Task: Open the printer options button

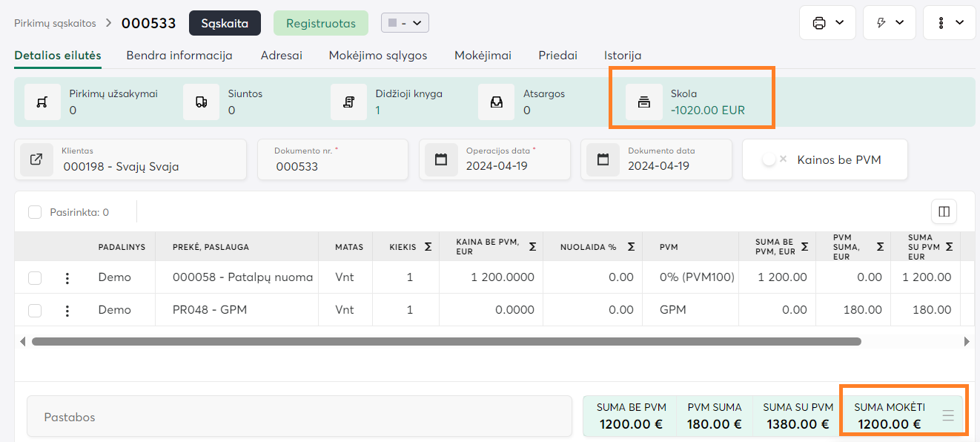Action: (x=827, y=23)
